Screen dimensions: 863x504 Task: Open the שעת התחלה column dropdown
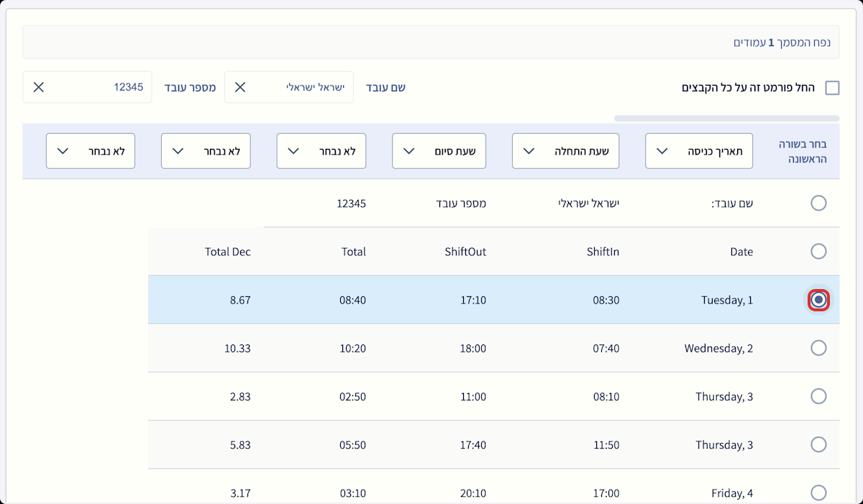pos(565,151)
